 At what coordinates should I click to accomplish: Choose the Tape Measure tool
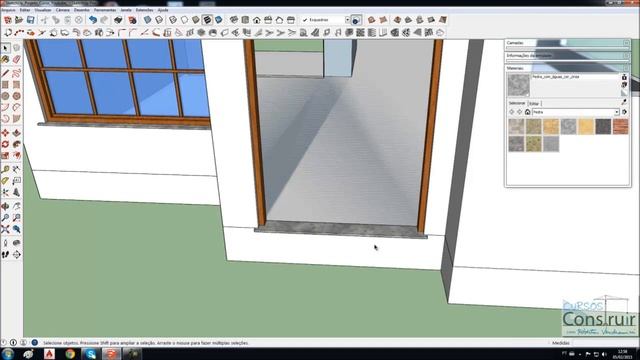click(5, 169)
